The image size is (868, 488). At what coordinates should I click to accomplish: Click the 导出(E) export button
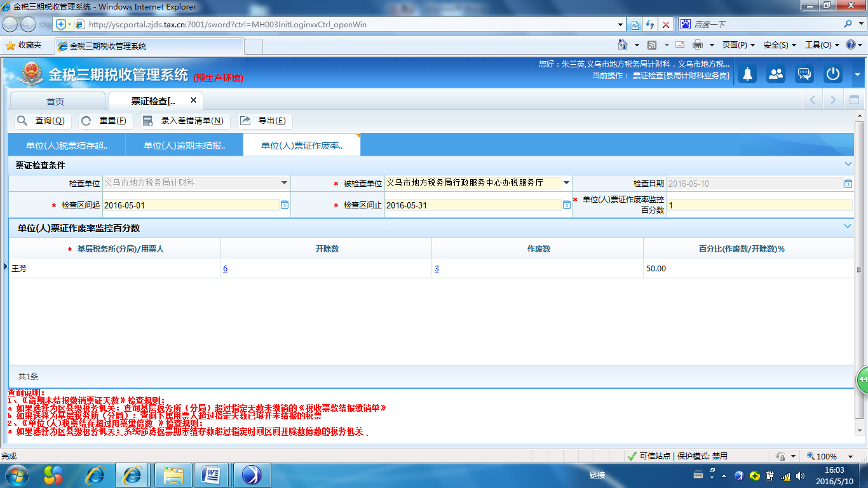(264, 121)
